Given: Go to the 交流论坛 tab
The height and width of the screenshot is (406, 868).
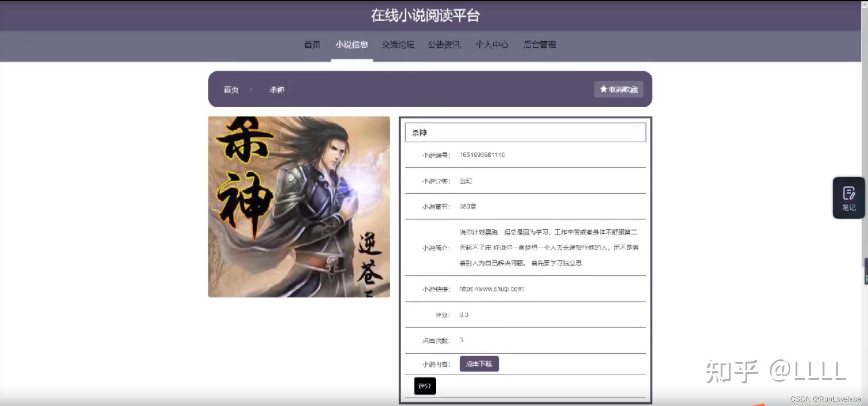Looking at the screenshot, I should (398, 45).
